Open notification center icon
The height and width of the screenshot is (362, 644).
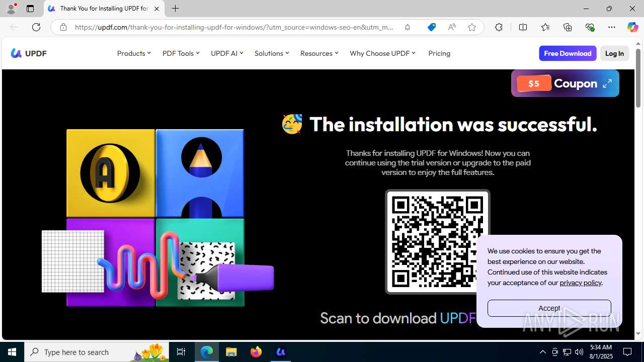point(628,352)
